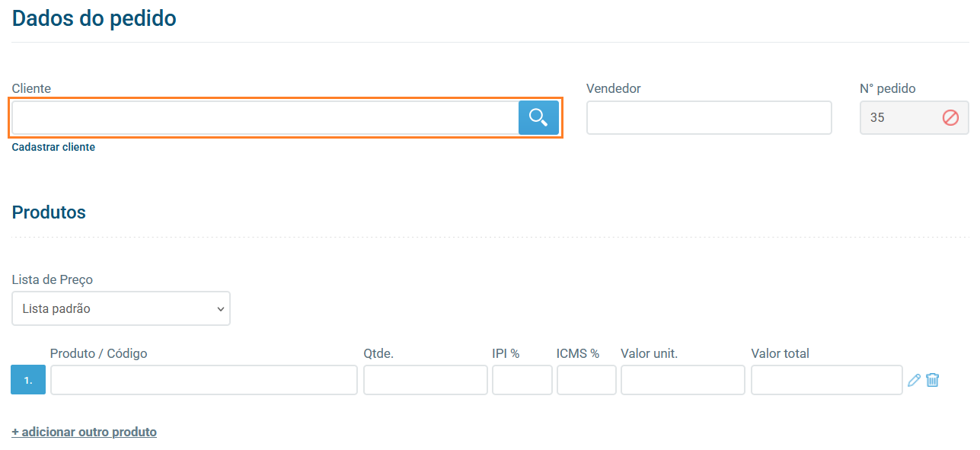Focus the Valor unit. field
Image resolution: width=980 pixels, height=450 pixels.
[x=682, y=380]
